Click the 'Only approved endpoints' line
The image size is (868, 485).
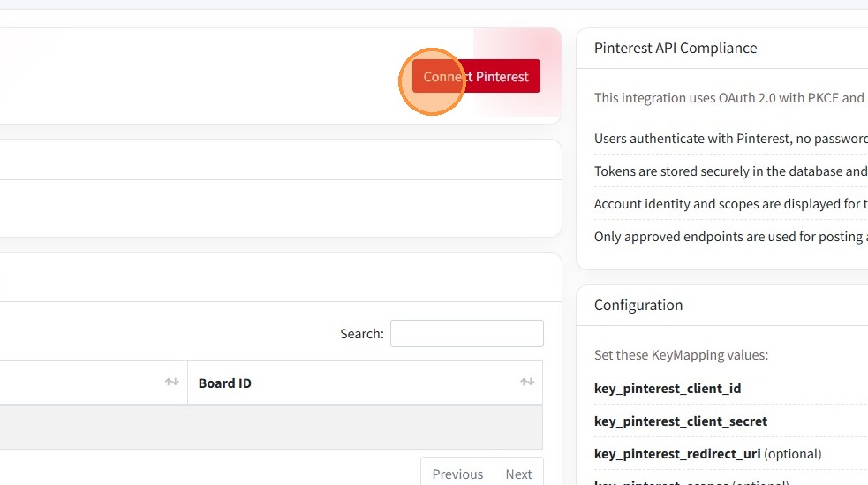[730, 237]
